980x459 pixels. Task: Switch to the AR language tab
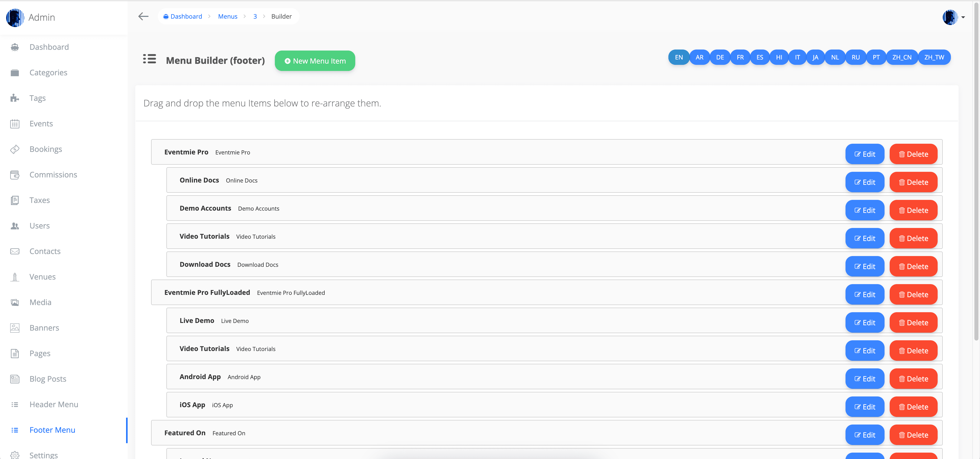[699, 57]
